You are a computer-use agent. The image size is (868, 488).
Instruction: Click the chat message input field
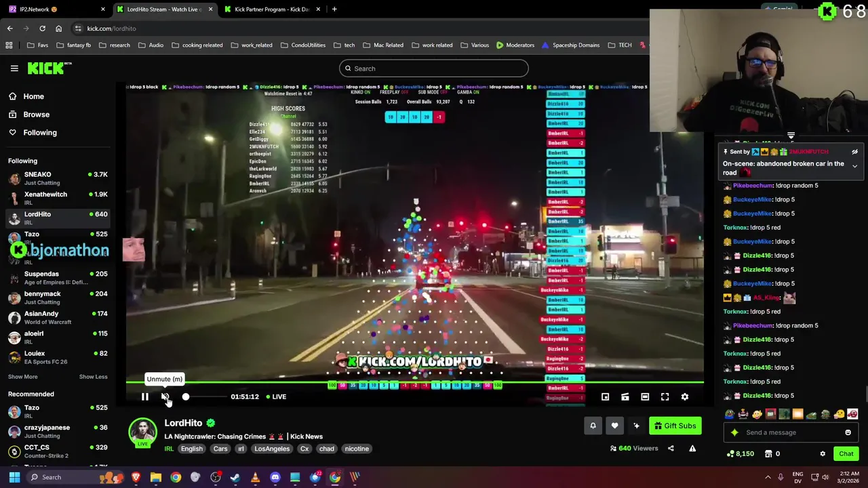pos(791,432)
